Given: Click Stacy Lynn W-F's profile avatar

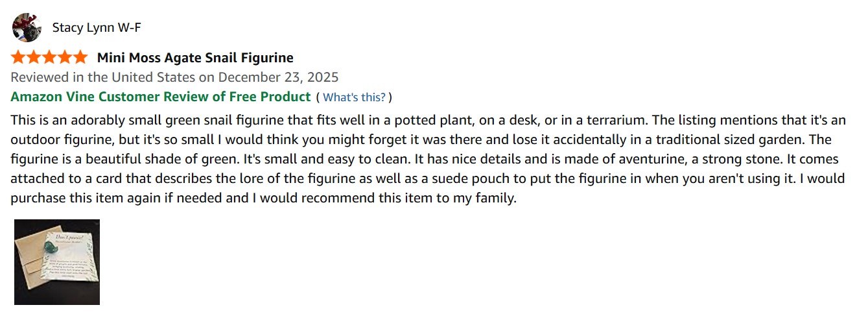Looking at the screenshot, I should pyautogui.click(x=27, y=27).
